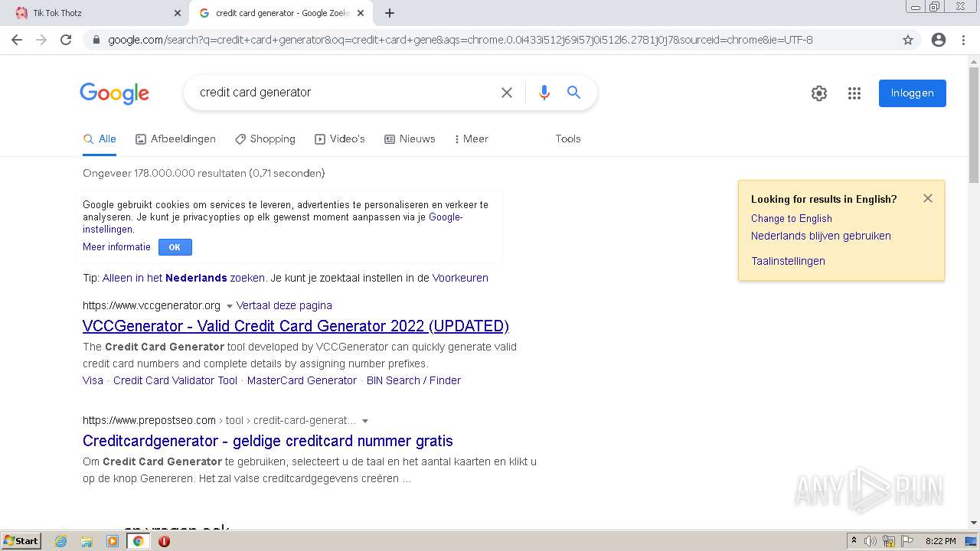Image resolution: width=980 pixels, height=551 pixels.
Task: Expand prepostseo.com result options arrow
Action: point(365,421)
